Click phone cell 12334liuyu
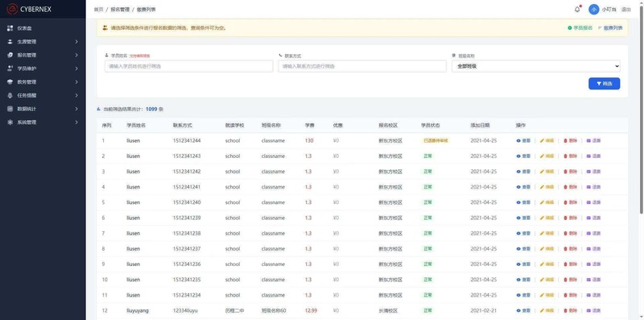This screenshot has height=320, width=644. (185, 310)
